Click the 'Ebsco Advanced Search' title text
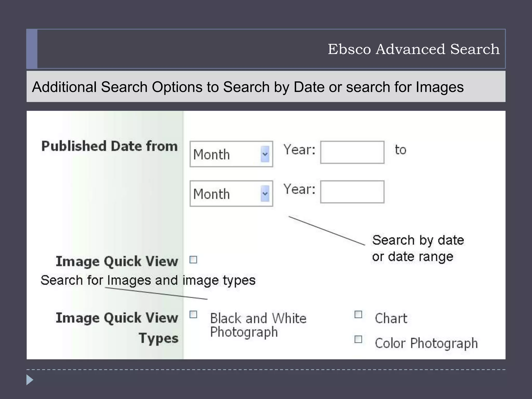Screen dimensions: 532x399 tap(414, 49)
